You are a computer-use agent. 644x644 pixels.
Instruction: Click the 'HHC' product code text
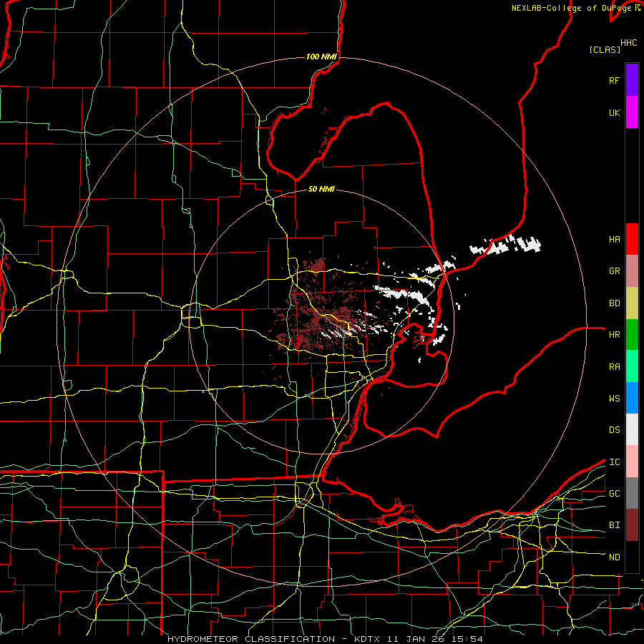[x=628, y=43]
